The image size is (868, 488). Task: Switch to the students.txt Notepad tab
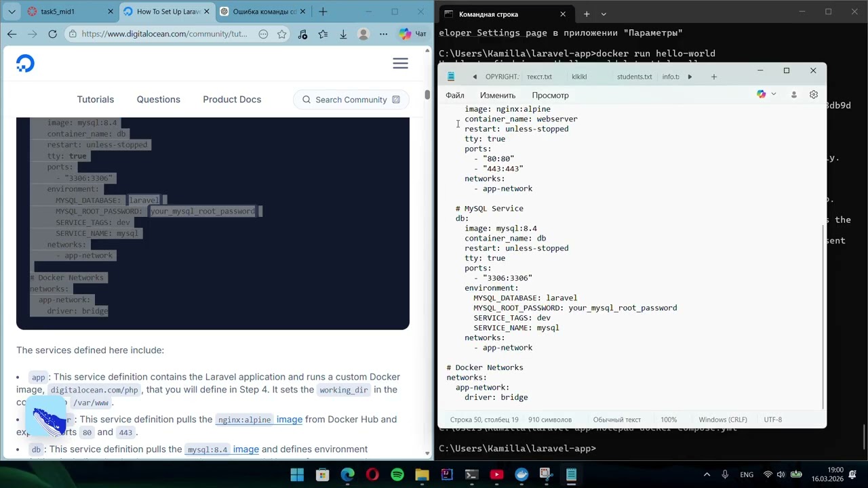coord(635,77)
